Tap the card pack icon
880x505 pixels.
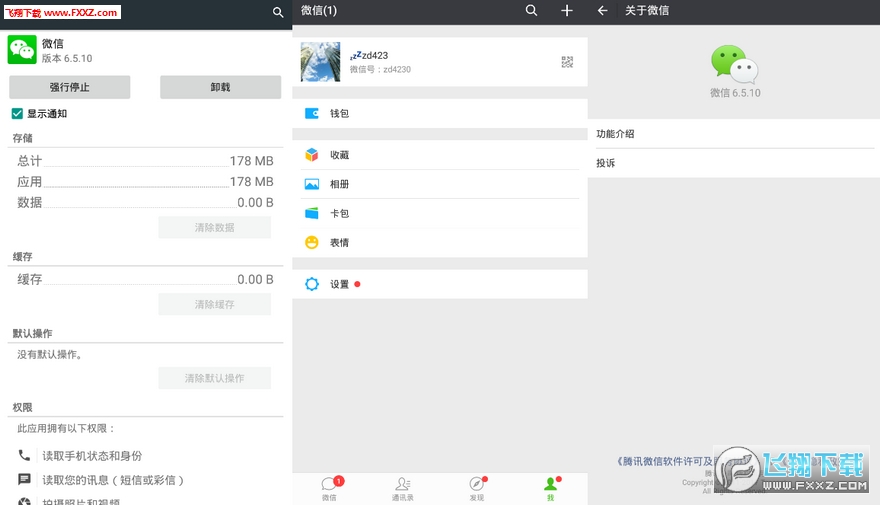click(x=311, y=213)
